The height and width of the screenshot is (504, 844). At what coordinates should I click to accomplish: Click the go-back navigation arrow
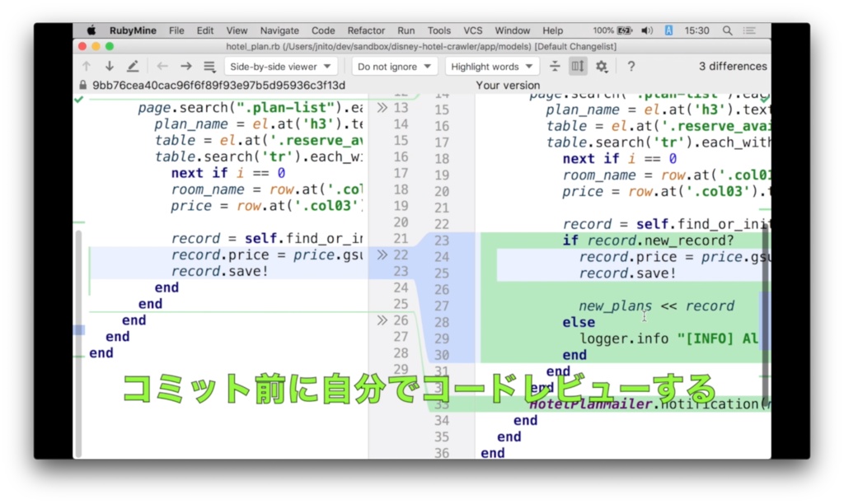[162, 65]
